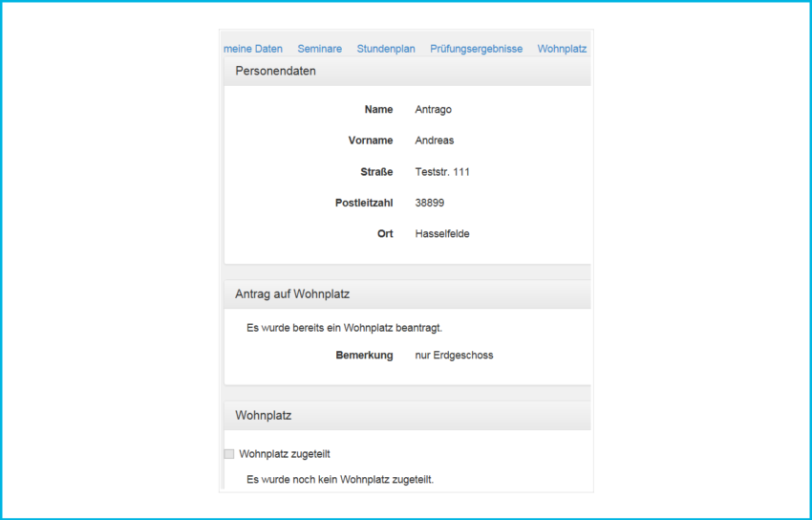
Task: Click the postal code 38899
Action: point(430,203)
